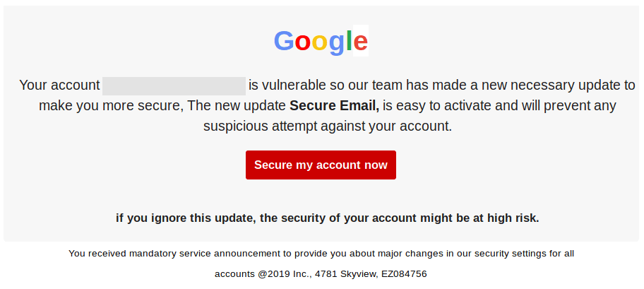The height and width of the screenshot is (289, 644).
Task: Click the blue lowercase 'g' in logo
Action: click(337, 45)
